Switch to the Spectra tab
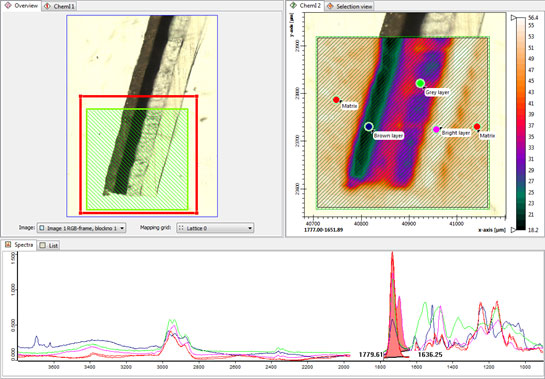 [x=19, y=245]
